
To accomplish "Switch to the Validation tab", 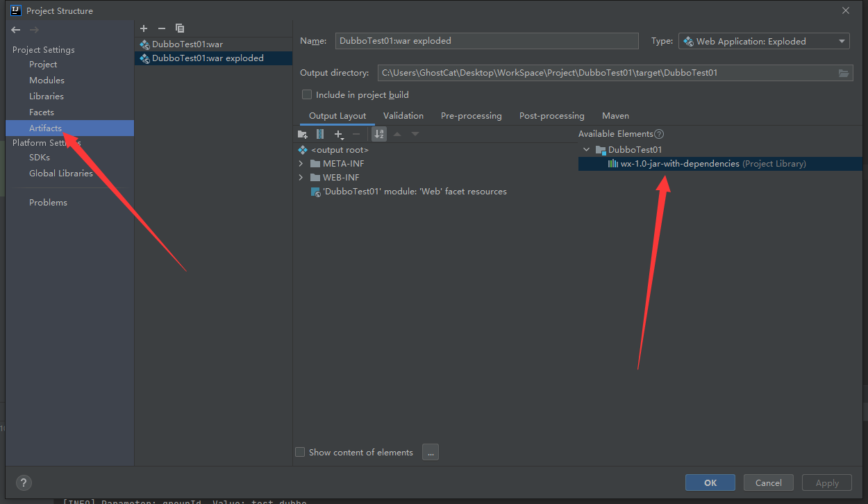I will tap(403, 116).
